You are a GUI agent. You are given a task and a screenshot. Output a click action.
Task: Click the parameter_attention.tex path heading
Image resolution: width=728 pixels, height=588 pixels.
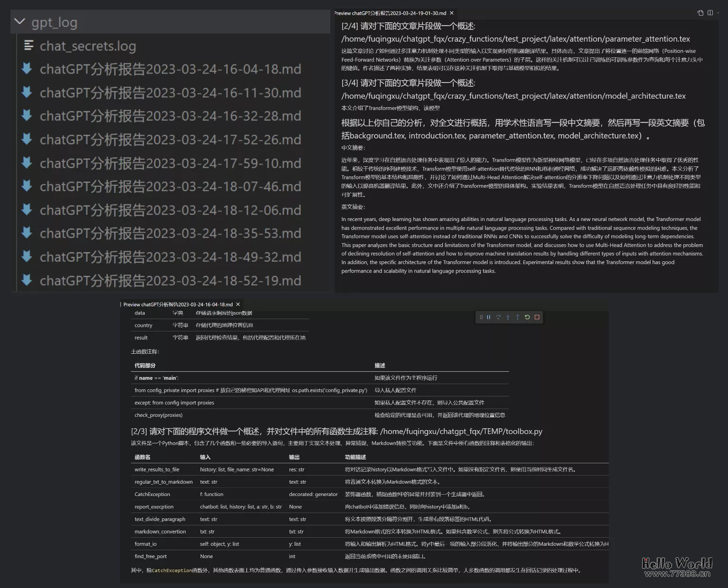pyautogui.click(x=516, y=39)
